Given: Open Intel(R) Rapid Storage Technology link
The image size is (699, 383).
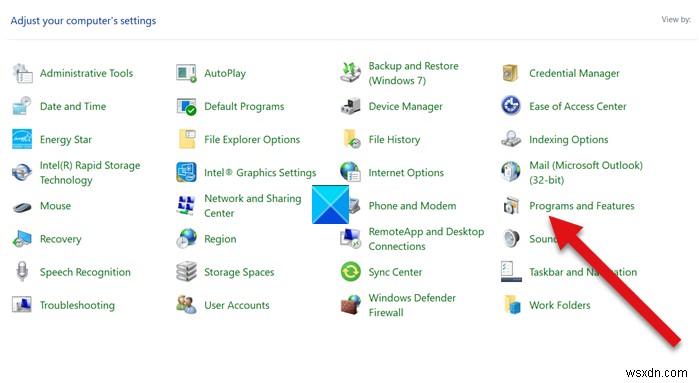Looking at the screenshot, I should 90,173.
